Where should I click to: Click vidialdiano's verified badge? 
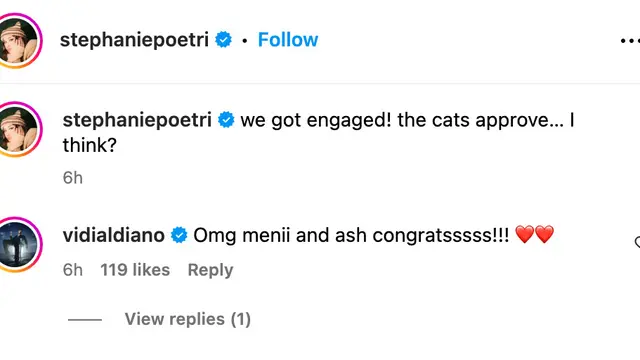[179, 236]
